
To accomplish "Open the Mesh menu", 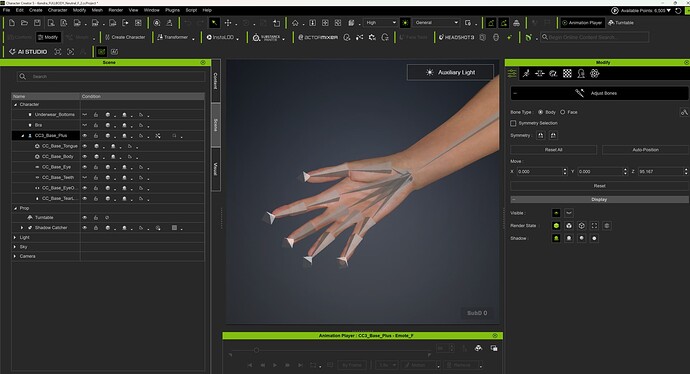I will (x=97, y=10).
